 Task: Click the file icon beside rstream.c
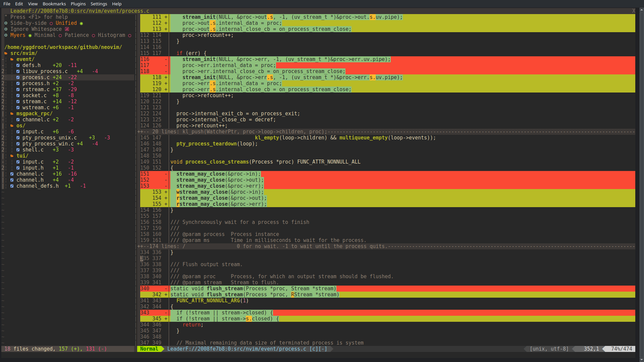pos(18,89)
